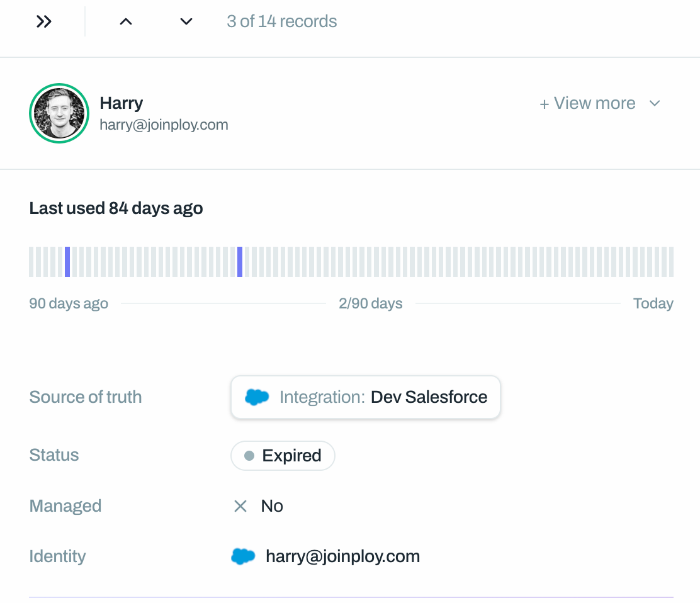Click Harry's profile avatar photo

(x=59, y=113)
